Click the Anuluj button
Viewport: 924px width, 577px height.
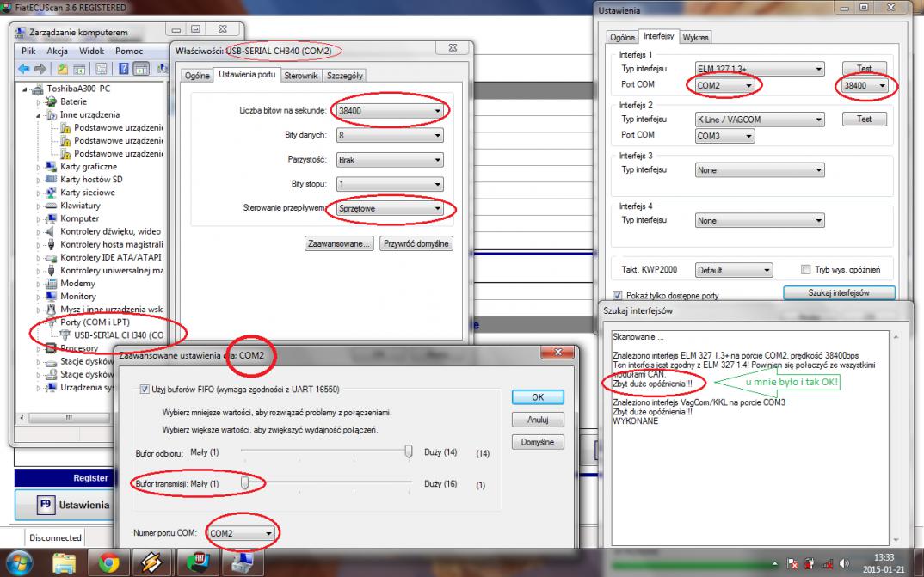[x=538, y=420]
